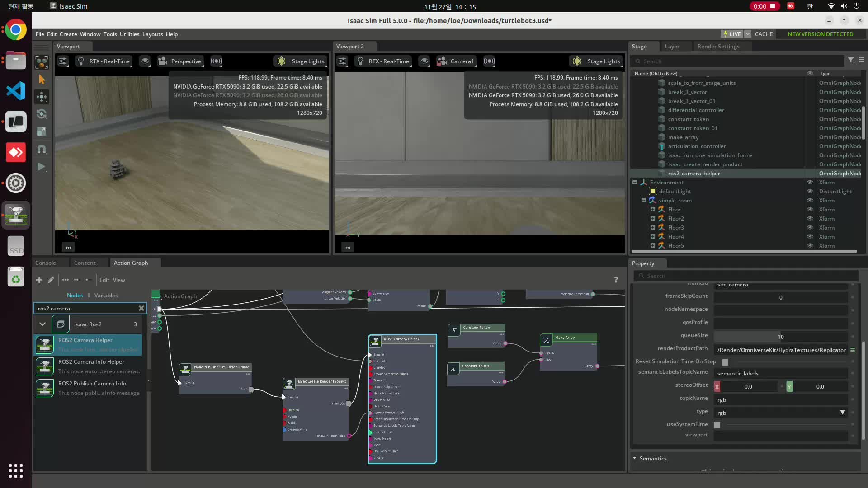This screenshot has height=488, width=868.
Task: Expand the Floor2 tree item
Action: tap(653, 218)
